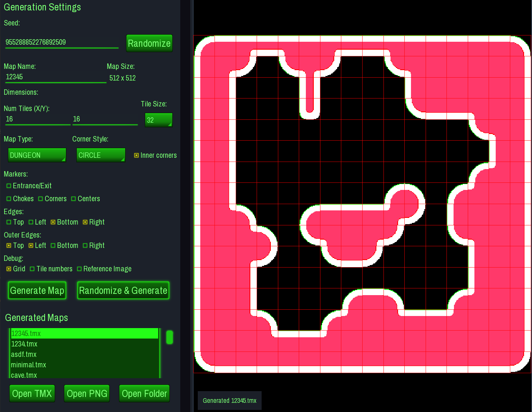The height and width of the screenshot is (412, 532).
Task: Enable the Centers markers checkbox
Action: coord(73,199)
